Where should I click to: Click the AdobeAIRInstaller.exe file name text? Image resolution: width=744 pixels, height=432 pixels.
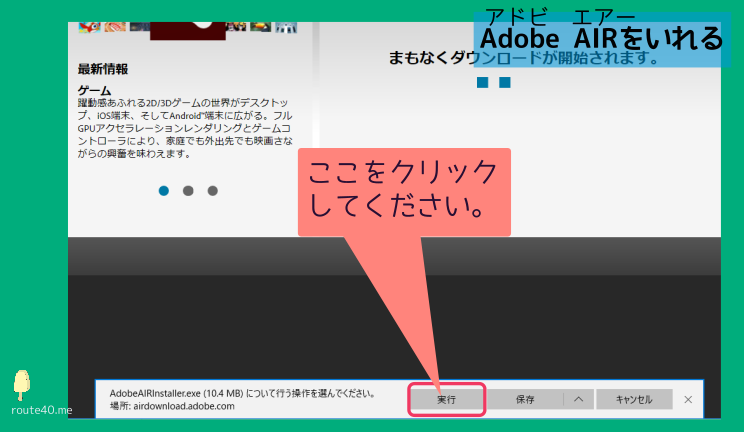coord(155,393)
